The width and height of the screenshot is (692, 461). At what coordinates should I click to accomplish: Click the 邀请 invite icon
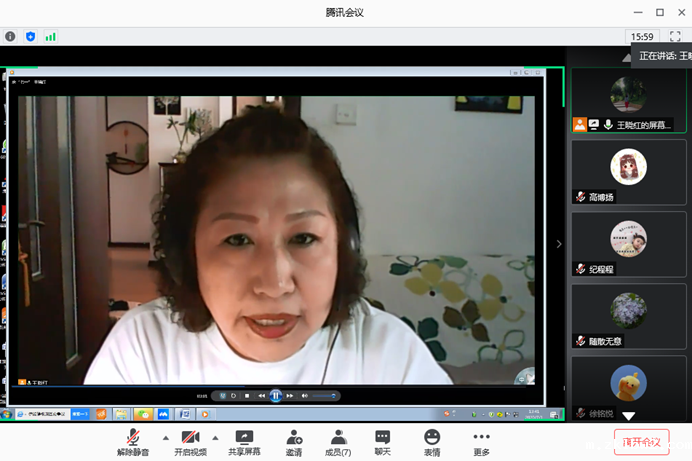[294, 442]
